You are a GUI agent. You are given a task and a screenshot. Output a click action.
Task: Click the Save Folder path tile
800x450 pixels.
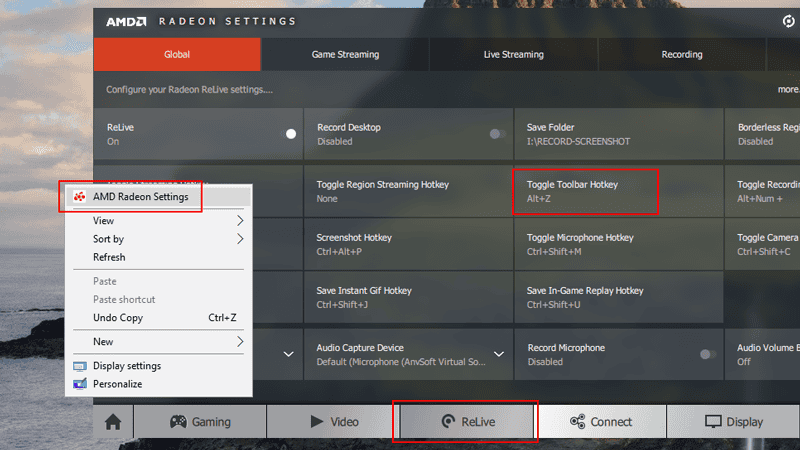(617, 134)
